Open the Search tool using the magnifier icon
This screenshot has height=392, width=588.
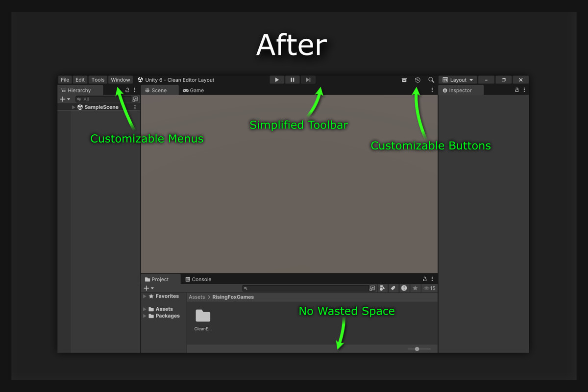point(431,79)
